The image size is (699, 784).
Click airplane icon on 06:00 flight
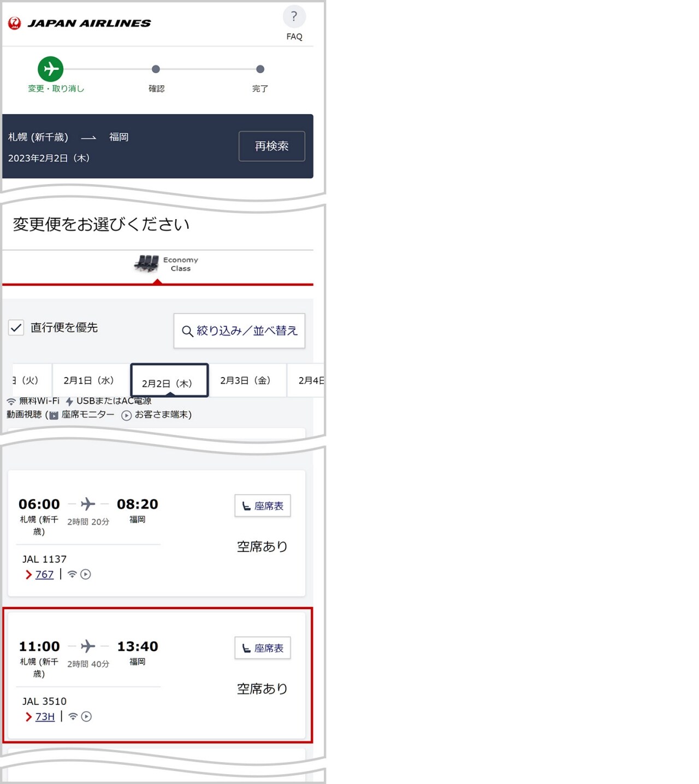coord(88,504)
